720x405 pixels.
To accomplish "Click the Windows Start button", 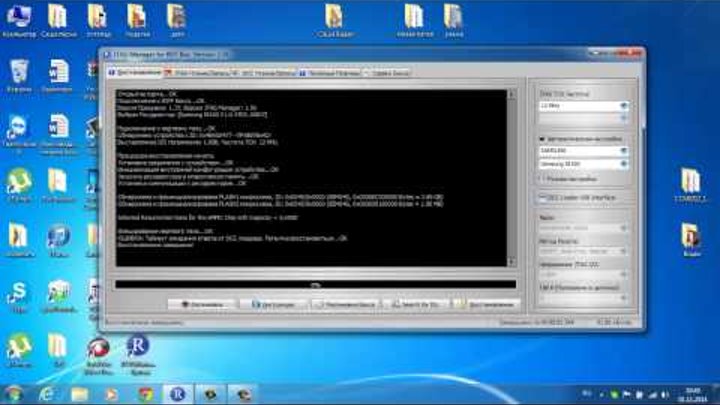I will tap(14, 394).
